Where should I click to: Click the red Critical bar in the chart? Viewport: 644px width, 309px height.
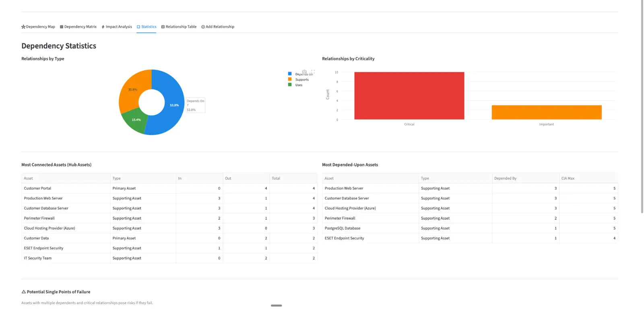(x=409, y=96)
